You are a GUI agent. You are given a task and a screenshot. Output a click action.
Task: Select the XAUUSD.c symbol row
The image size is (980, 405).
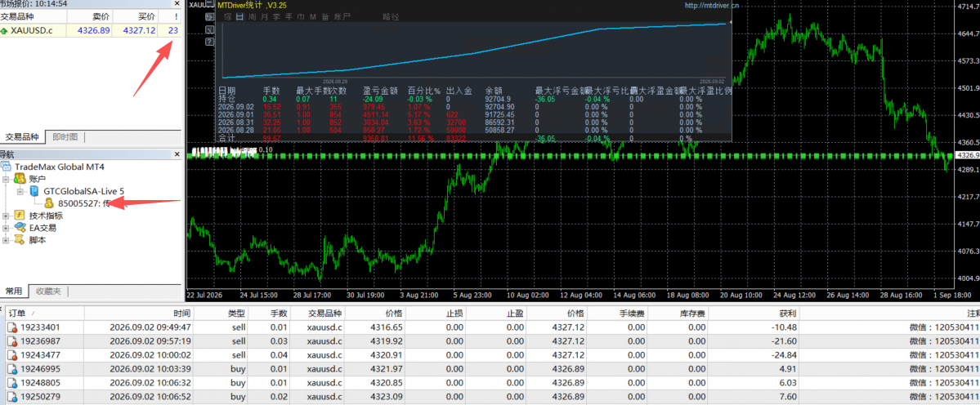(91, 30)
